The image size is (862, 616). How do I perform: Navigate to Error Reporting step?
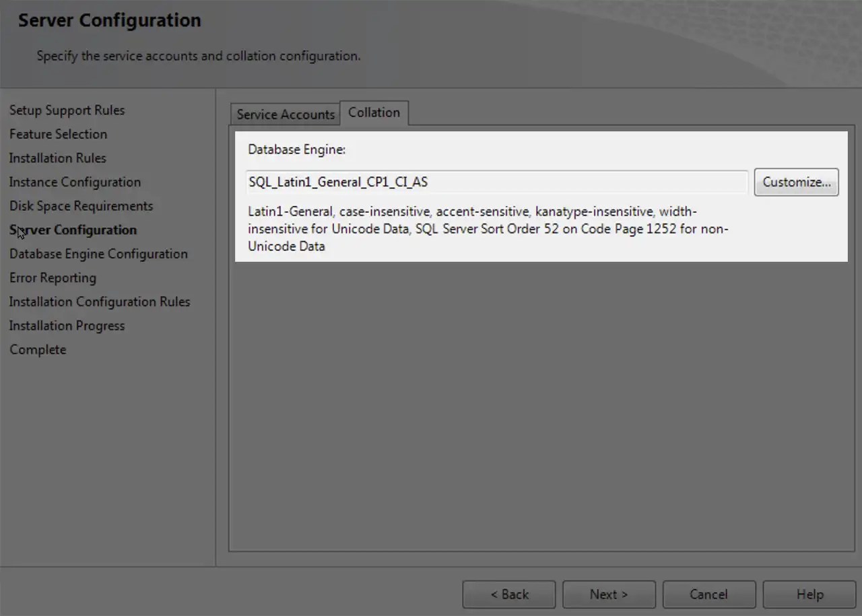(53, 277)
